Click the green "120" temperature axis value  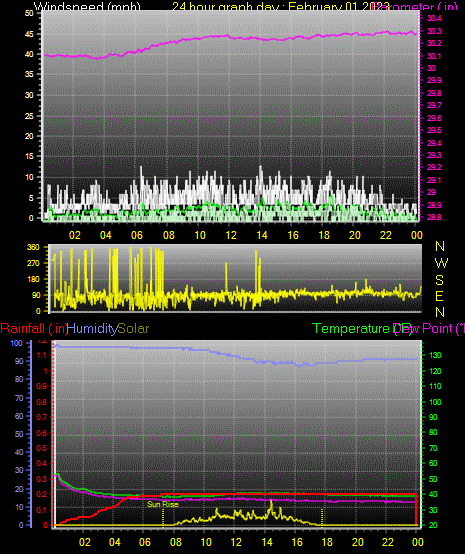(x=435, y=371)
